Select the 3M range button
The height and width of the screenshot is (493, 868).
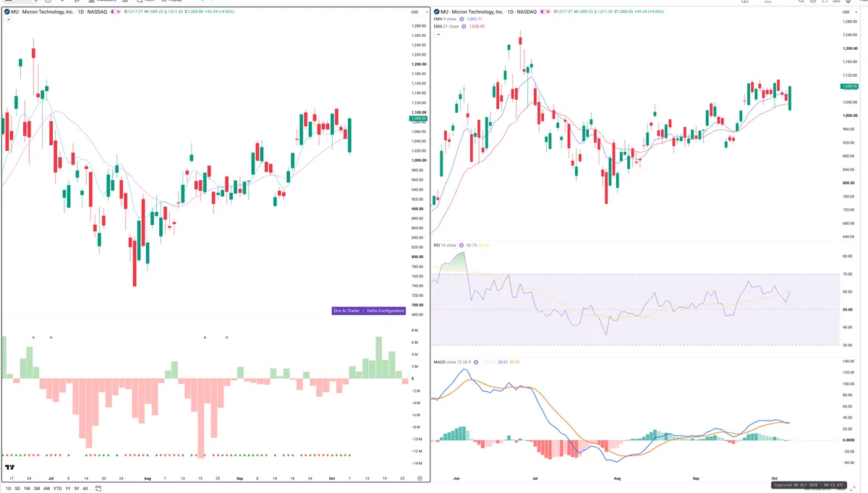coord(37,489)
